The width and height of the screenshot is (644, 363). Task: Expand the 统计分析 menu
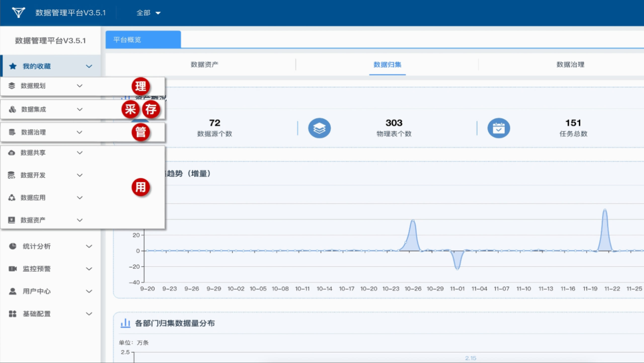pos(89,246)
